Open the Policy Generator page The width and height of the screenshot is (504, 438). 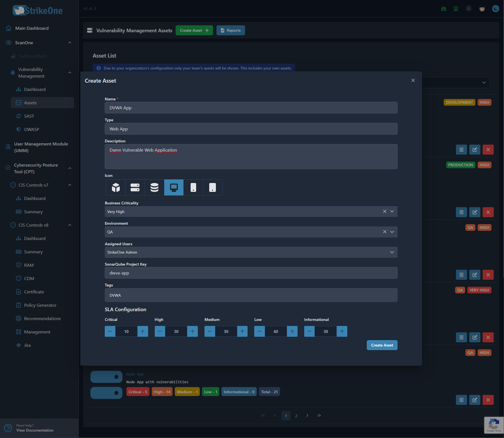[40, 305]
